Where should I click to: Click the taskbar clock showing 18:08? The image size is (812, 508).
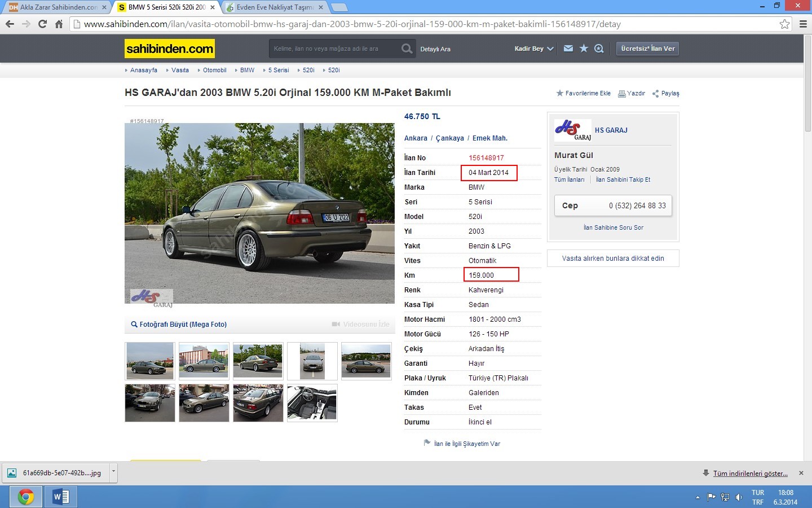[x=785, y=493]
